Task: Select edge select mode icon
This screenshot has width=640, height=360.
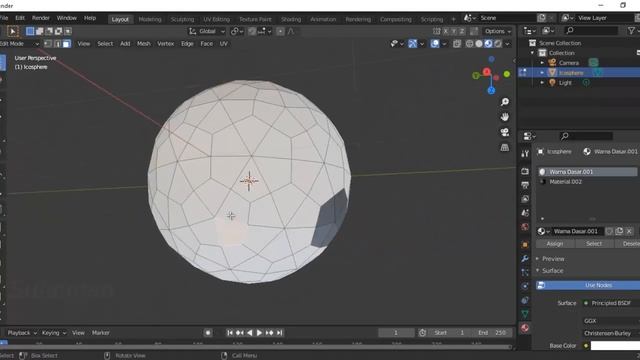Action: click(57, 44)
